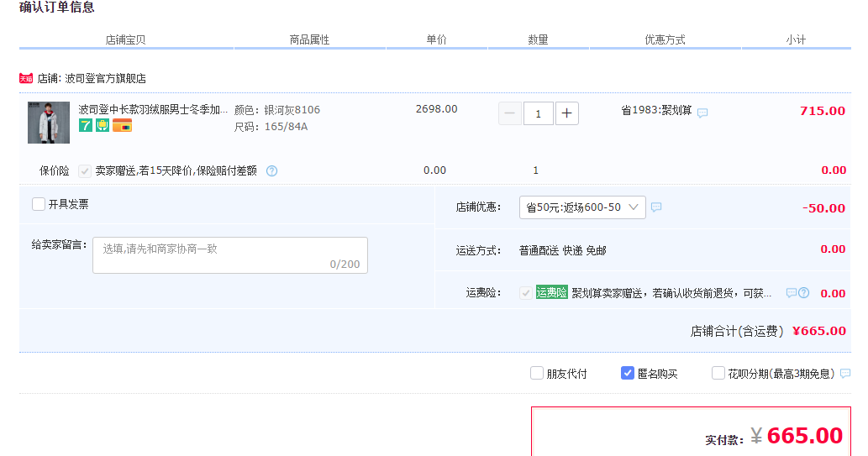Screen dimensions: 868x456
Task: Enable the 开具发票 checkbox
Action: click(x=39, y=204)
